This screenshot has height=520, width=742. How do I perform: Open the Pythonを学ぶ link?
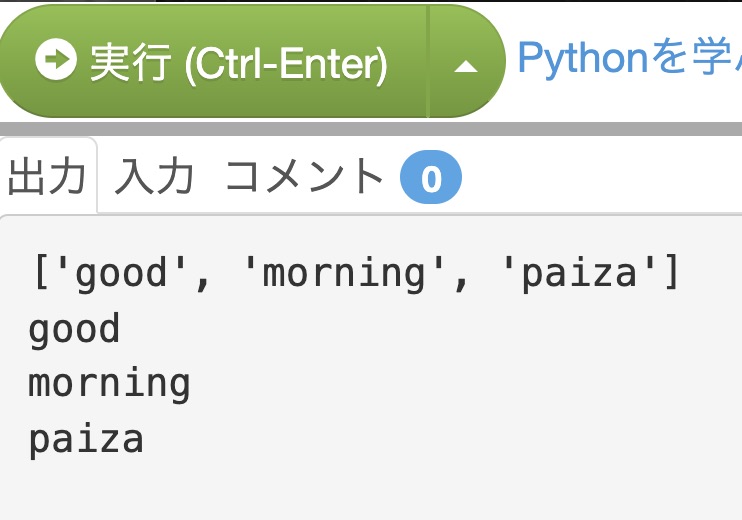tap(629, 58)
